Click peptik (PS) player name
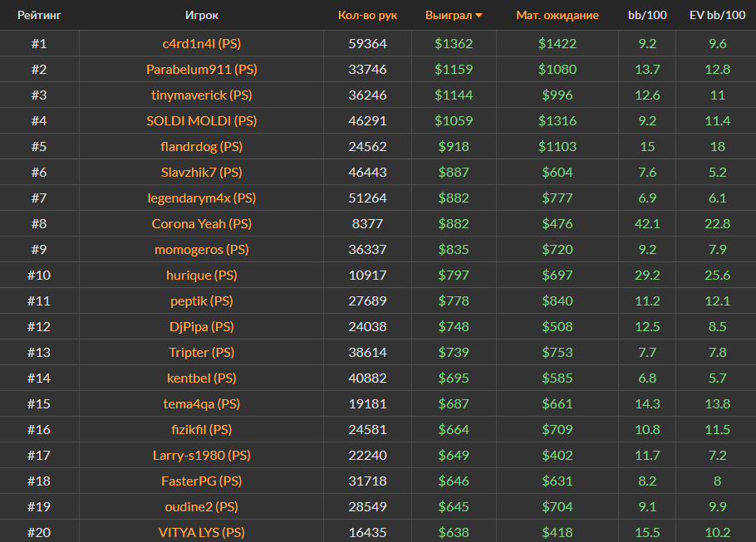 click(201, 300)
